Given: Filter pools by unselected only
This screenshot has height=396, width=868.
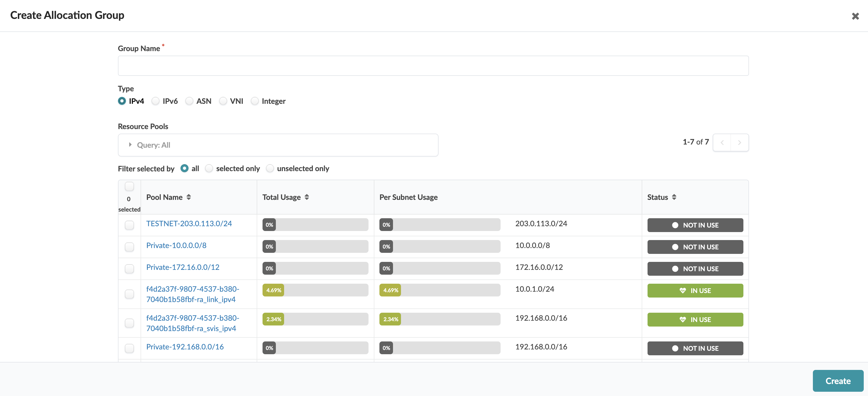Looking at the screenshot, I should tap(270, 168).
